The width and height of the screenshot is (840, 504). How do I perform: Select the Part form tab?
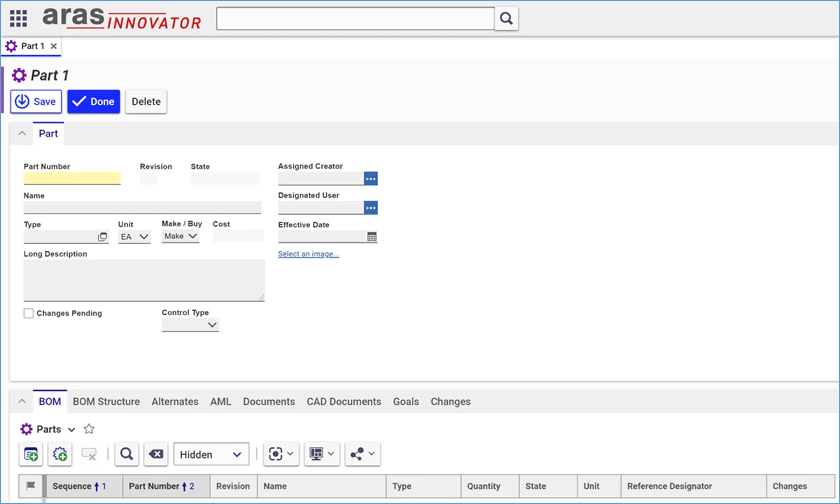[x=48, y=134]
